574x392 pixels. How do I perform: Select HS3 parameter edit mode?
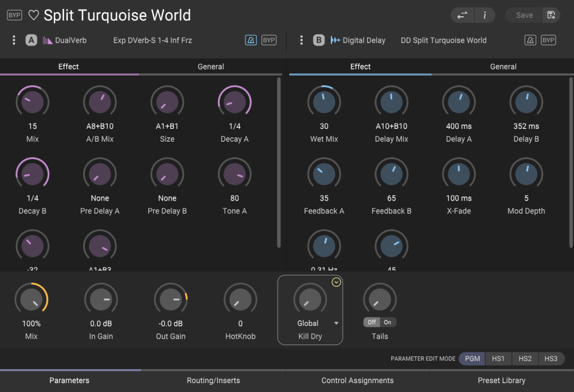click(551, 359)
